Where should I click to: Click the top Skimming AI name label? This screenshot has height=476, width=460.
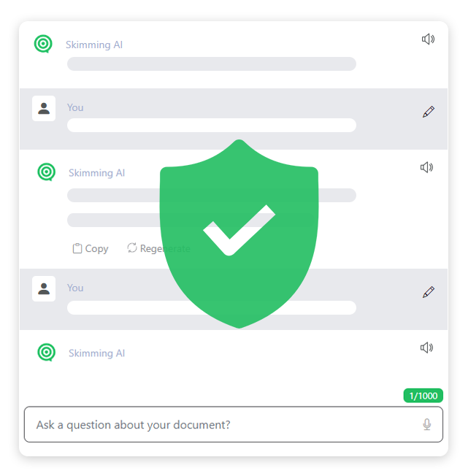coord(94,45)
